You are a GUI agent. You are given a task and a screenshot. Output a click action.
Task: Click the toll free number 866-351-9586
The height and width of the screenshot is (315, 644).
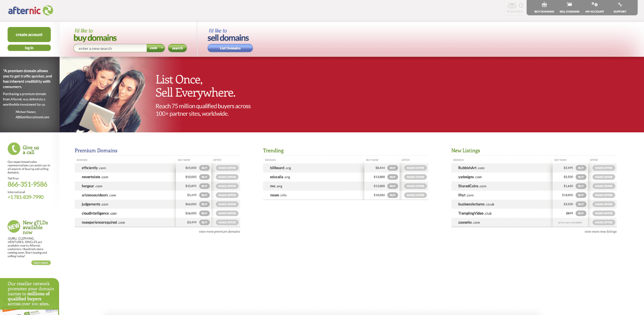coord(27,184)
